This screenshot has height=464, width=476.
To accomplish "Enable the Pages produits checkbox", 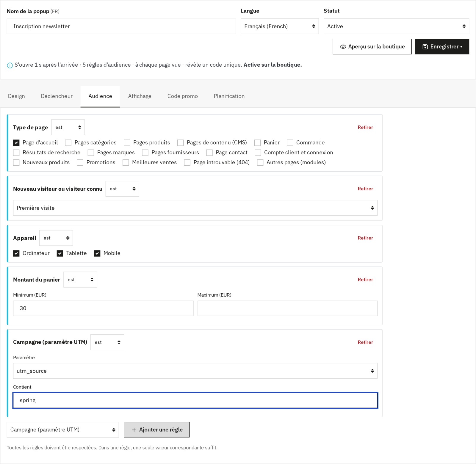I will click(x=127, y=143).
